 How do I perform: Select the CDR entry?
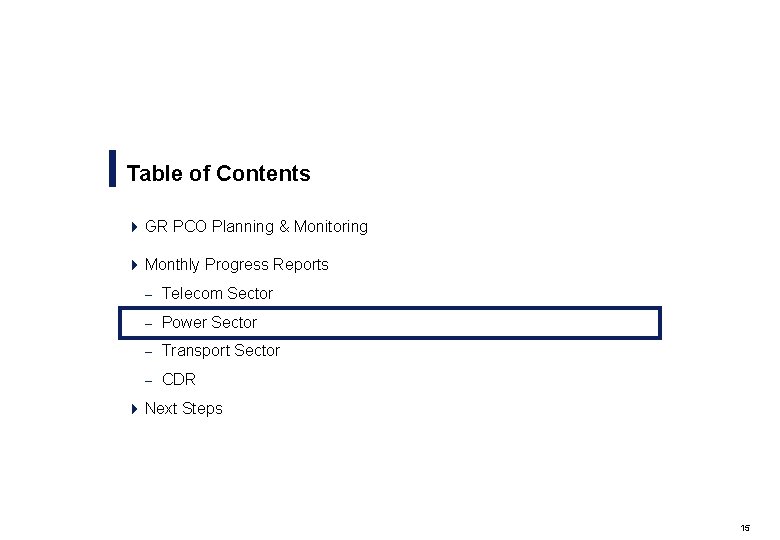179,380
